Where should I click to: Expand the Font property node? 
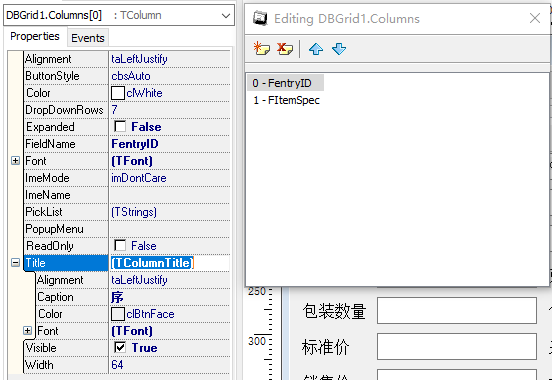click(15, 161)
